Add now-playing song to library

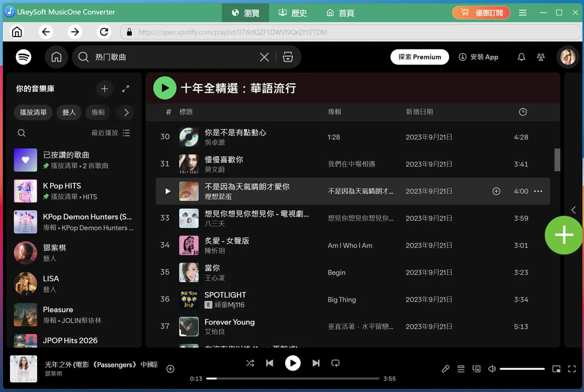171,369
